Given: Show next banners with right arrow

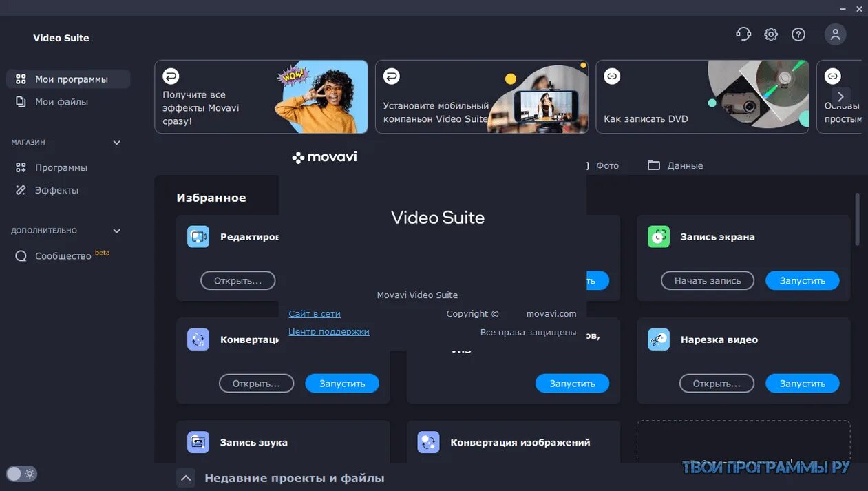Looking at the screenshot, I should (840, 96).
